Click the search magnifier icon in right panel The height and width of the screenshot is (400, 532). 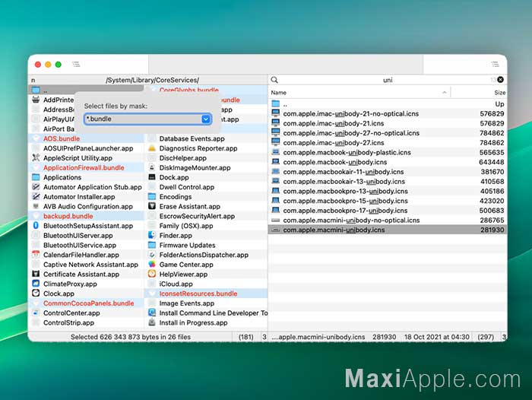coord(274,80)
